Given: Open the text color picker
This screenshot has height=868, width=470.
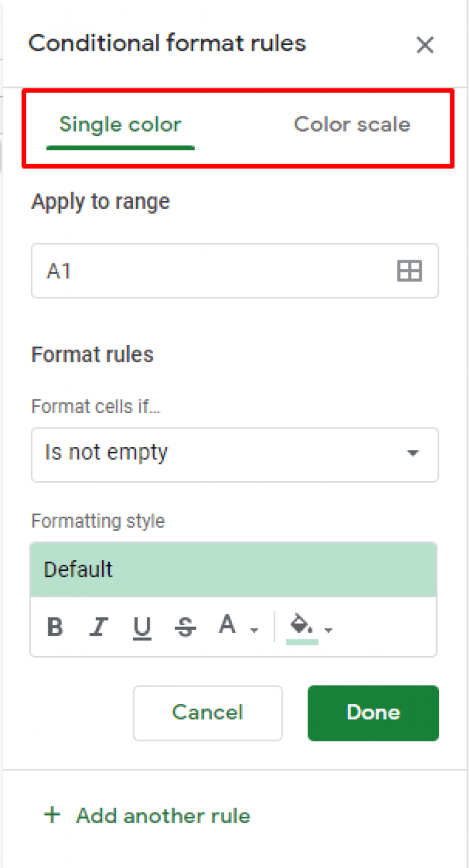Looking at the screenshot, I should tap(227, 626).
